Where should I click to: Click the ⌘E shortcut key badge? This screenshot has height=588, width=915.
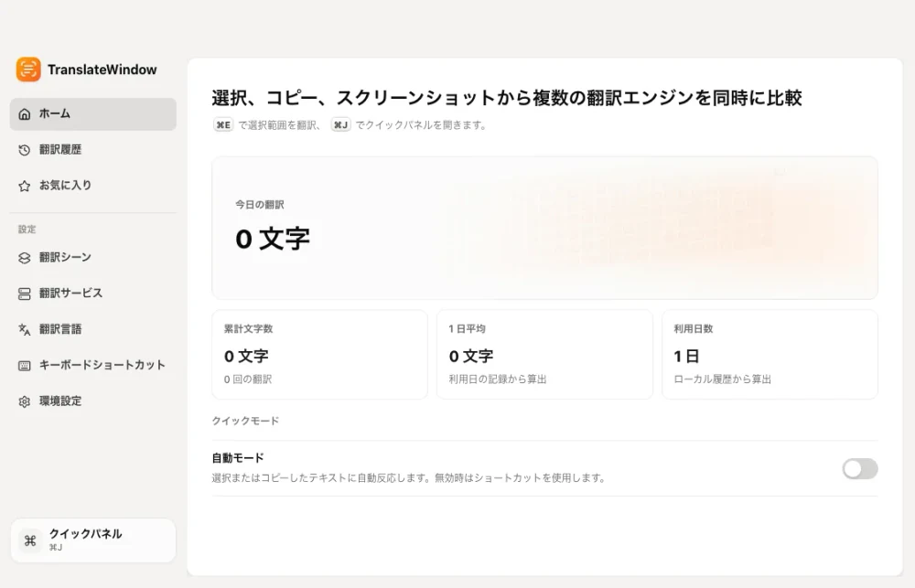pyautogui.click(x=223, y=125)
